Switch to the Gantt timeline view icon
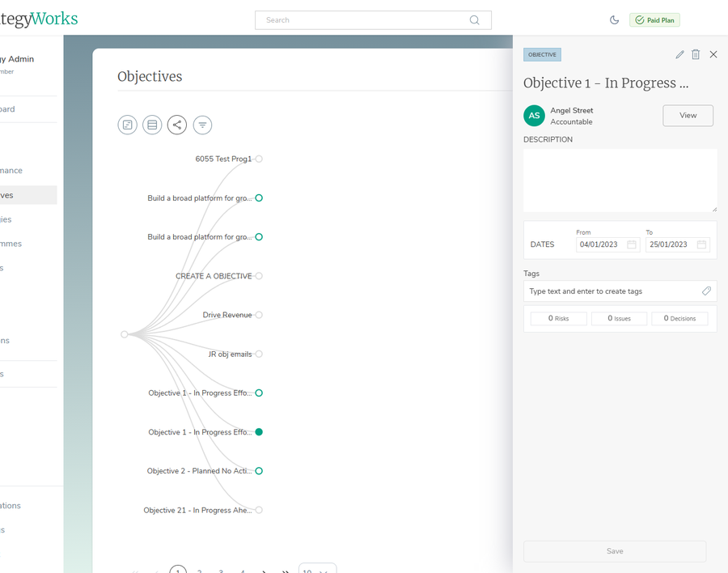This screenshot has height=573, width=728. pyautogui.click(x=127, y=125)
